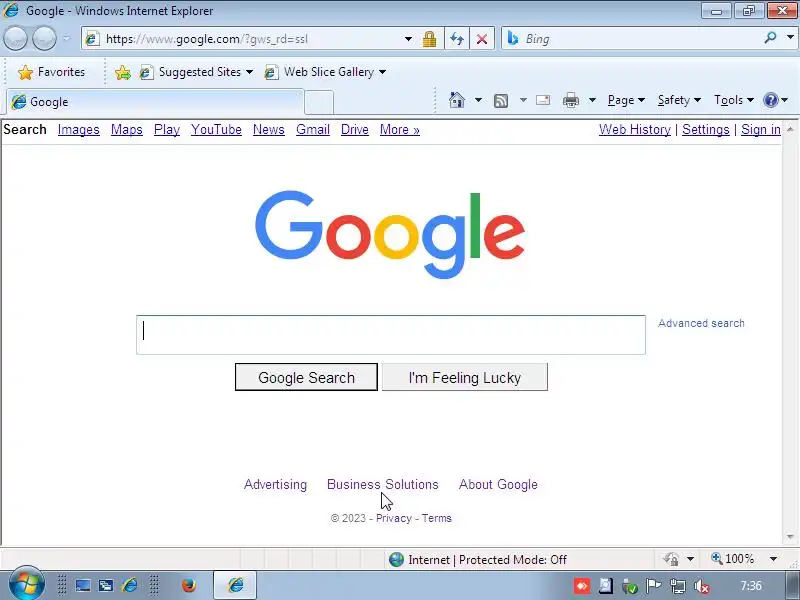The height and width of the screenshot is (600, 800).
Task: Click the security lock icon in address bar
Action: 429,39
